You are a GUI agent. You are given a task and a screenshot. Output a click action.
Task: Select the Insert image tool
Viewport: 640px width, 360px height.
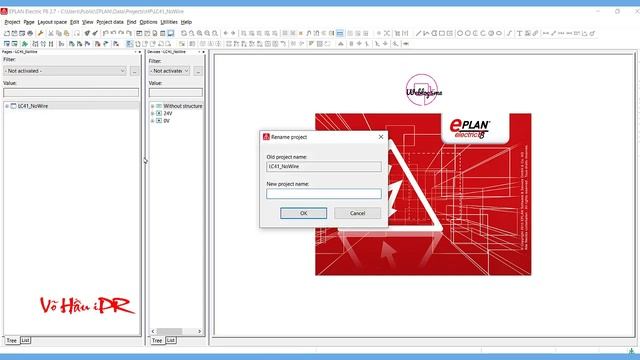coord(527,33)
